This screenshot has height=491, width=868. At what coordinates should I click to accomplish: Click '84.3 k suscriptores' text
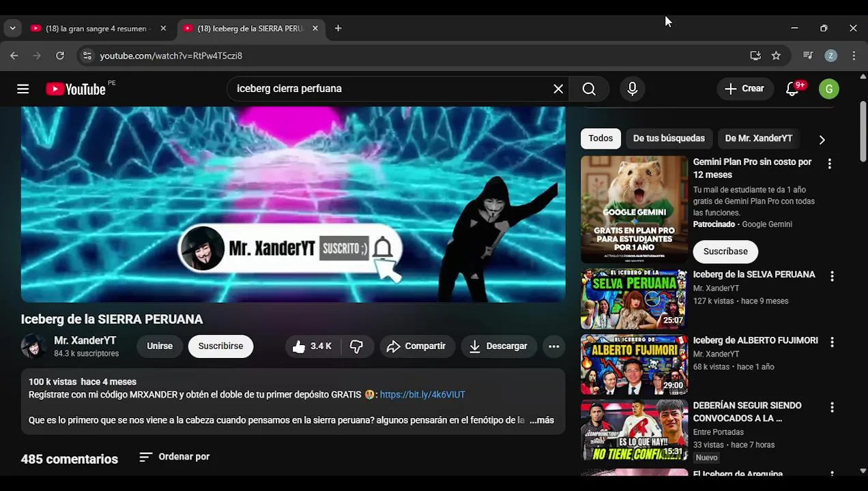pyautogui.click(x=86, y=354)
